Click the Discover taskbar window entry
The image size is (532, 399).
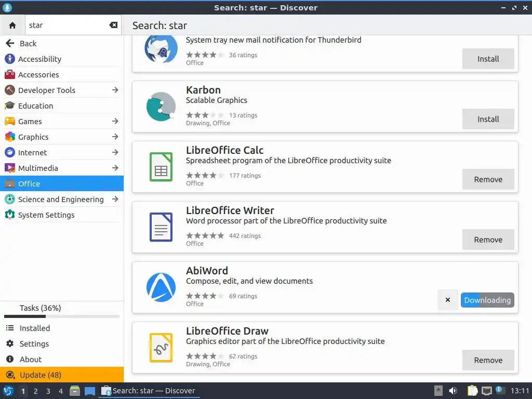149,391
